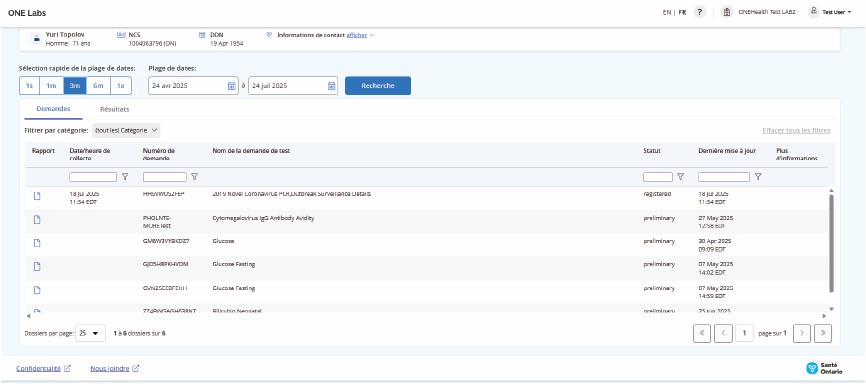Screen dimensions: 866x384
Task: Open the Dossiers par page dropdown showing 25
Action: (x=90, y=333)
